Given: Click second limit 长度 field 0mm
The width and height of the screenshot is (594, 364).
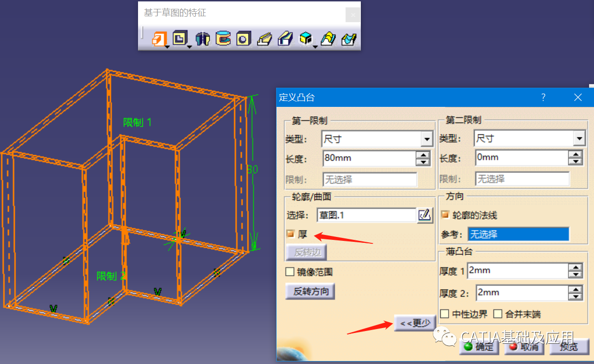Looking at the screenshot, I should 522,158.
